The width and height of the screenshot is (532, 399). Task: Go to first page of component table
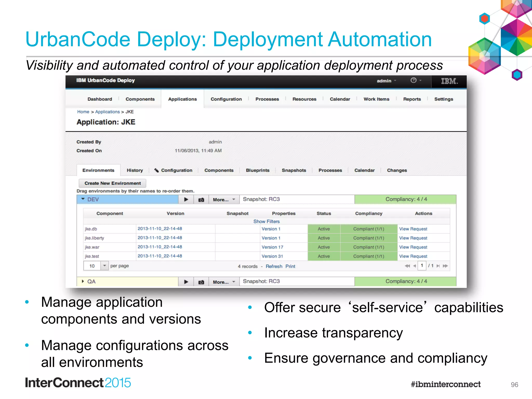click(x=407, y=266)
